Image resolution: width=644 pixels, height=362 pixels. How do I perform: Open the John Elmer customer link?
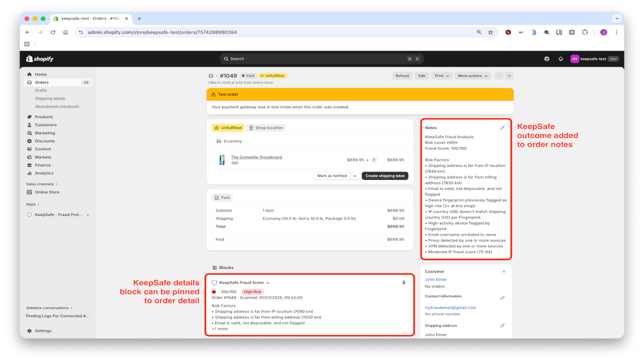(436, 280)
